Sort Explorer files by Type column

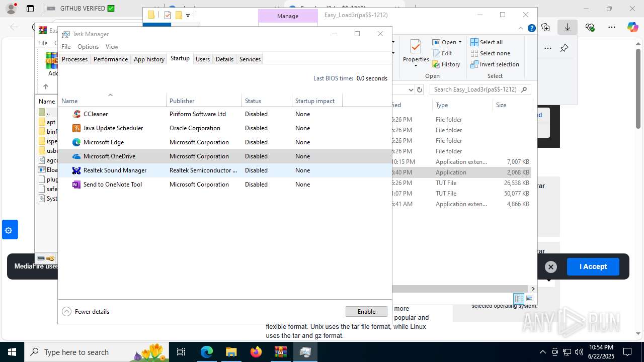[462, 105]
